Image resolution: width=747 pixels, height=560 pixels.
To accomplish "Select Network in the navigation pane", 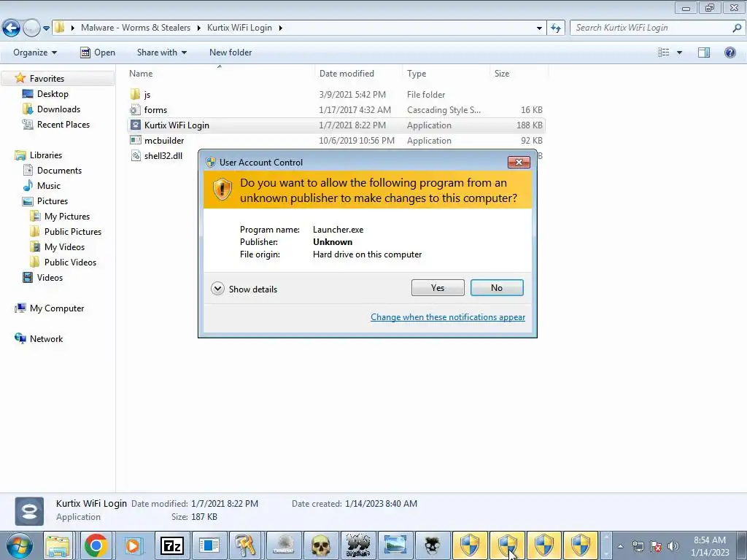I will point(46,338).
